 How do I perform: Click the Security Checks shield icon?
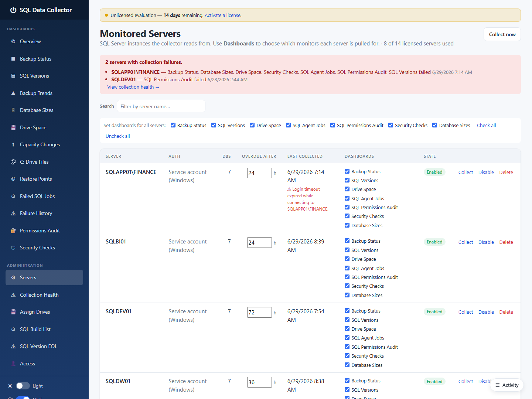pos(13,248)
